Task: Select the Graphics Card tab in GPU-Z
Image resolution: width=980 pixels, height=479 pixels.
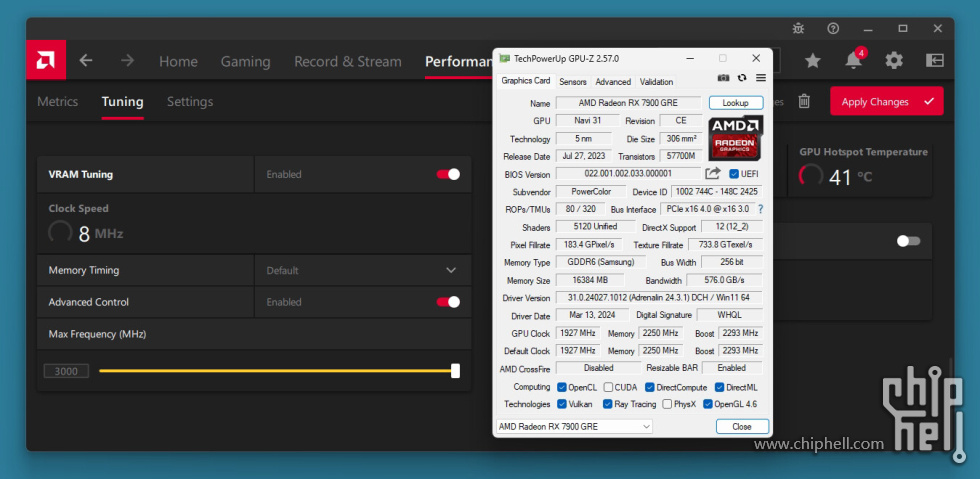Action: point(526,81)
